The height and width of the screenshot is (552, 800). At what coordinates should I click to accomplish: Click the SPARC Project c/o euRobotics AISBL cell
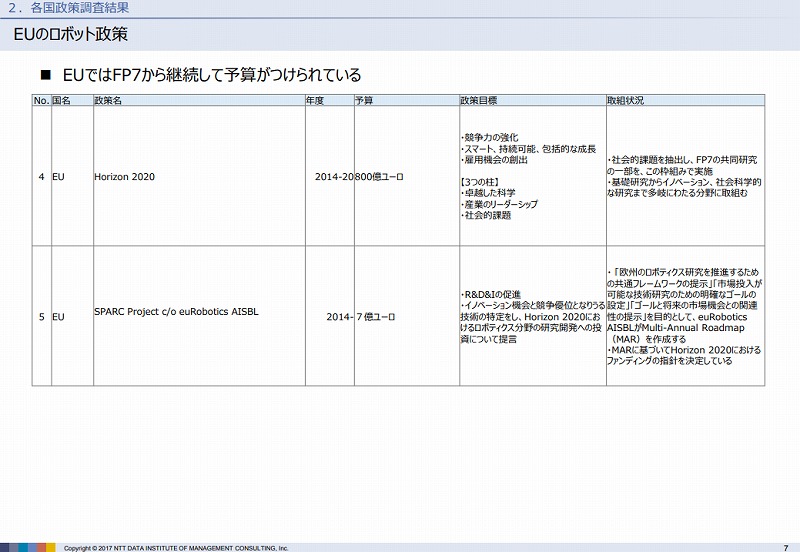(x=176, y=311)
